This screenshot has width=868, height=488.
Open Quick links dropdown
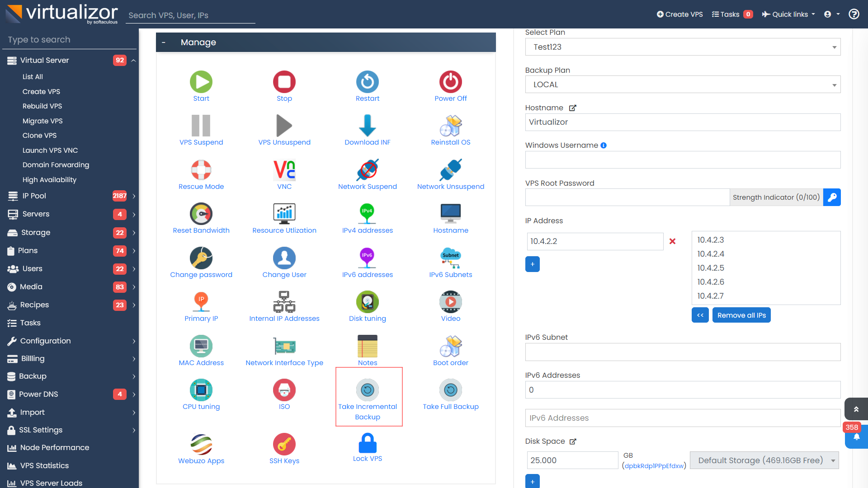click(x=789, y=14)
